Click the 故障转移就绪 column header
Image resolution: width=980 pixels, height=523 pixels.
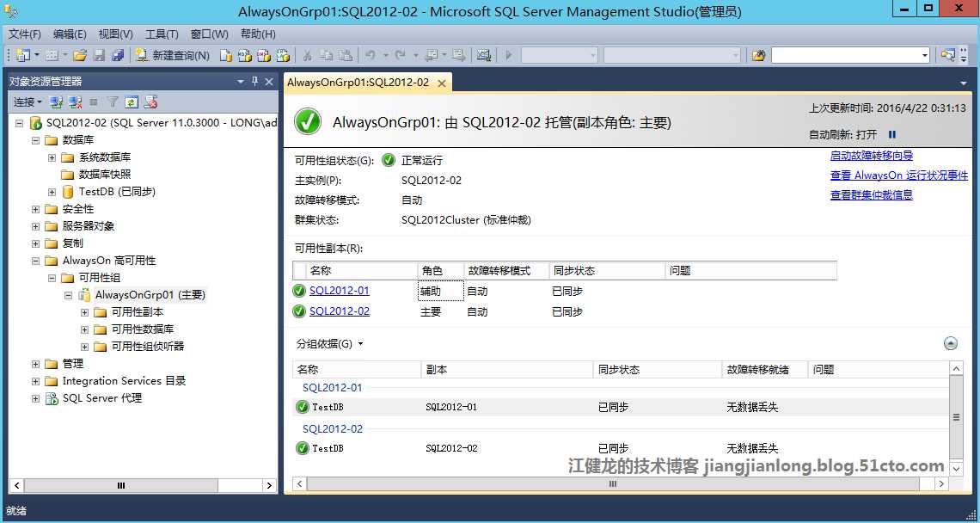(x=764, y=370)
